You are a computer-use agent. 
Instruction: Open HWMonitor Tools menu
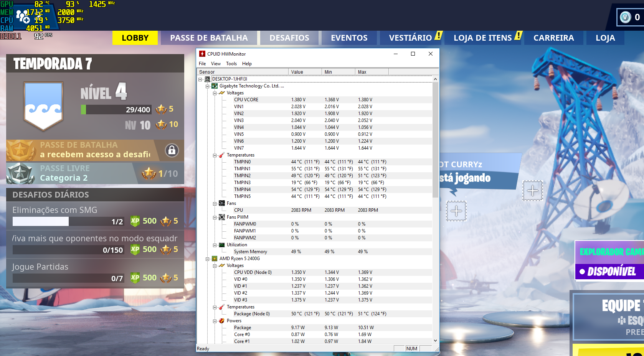click(231, 64)
